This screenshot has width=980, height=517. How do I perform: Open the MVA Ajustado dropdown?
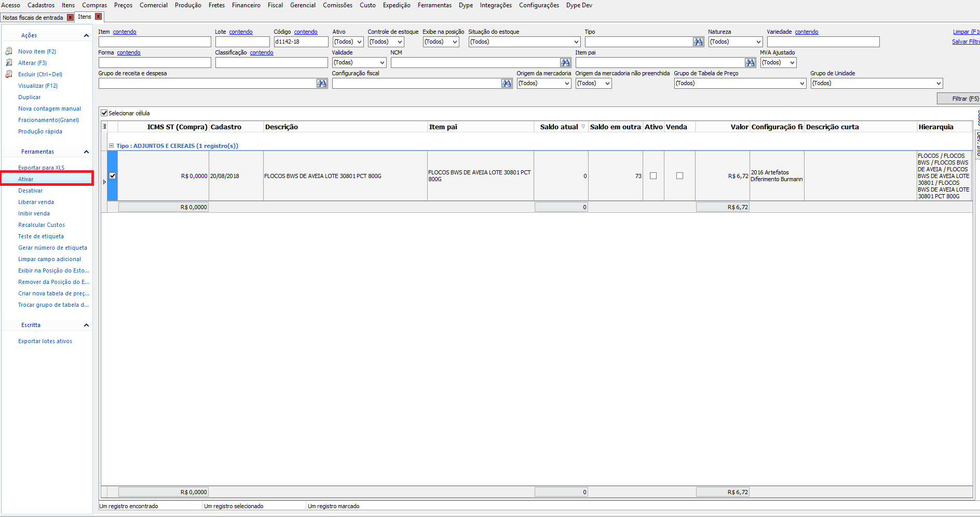(792, 62)
